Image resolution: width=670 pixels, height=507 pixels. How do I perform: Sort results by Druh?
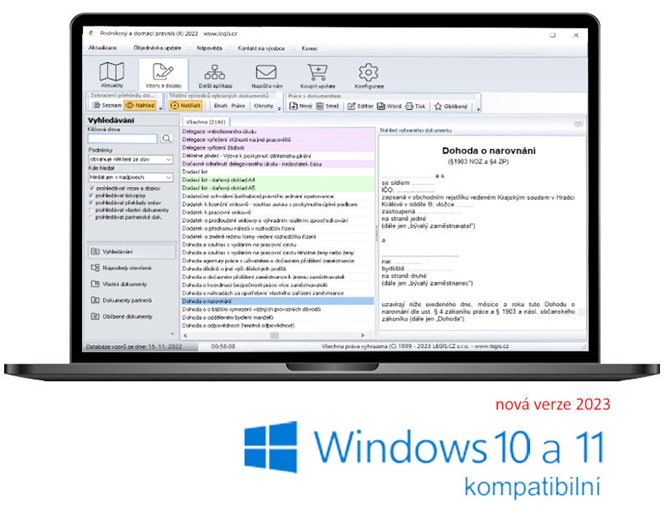click(220, 106)
